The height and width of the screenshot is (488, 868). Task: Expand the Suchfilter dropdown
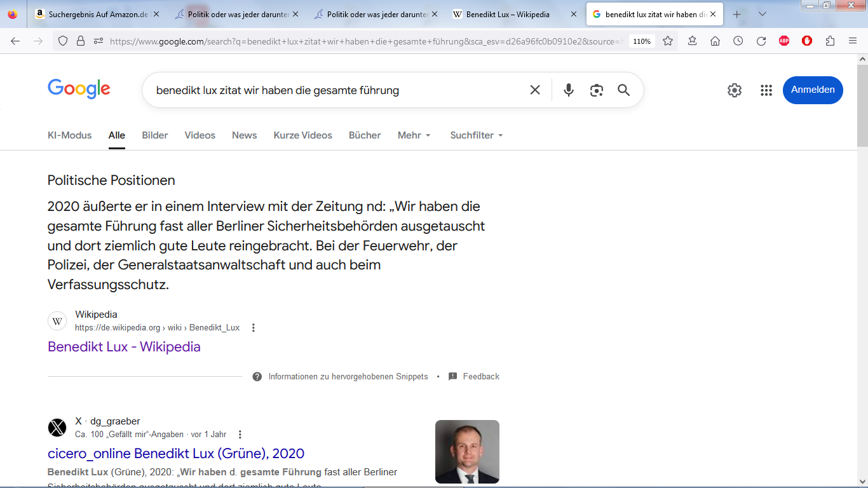[476, 135]
